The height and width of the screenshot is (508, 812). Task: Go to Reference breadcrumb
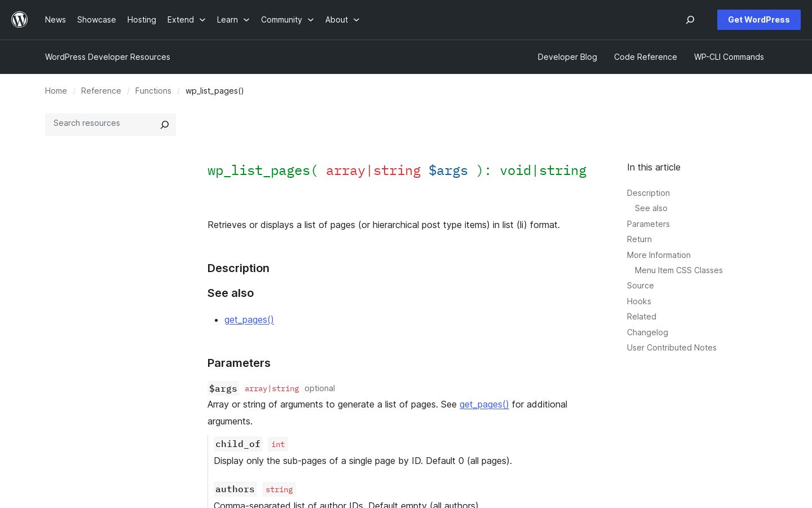click(101, 91)
